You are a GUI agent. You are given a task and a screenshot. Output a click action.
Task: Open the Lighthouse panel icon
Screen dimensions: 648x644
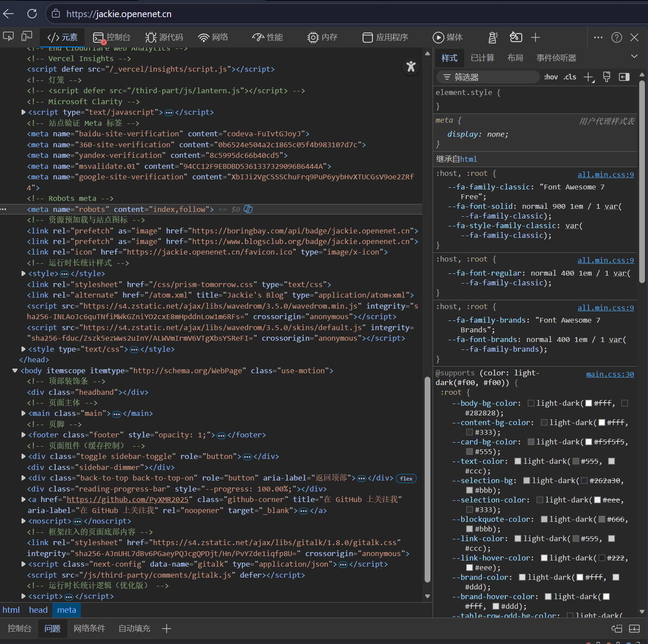(493, 37)
